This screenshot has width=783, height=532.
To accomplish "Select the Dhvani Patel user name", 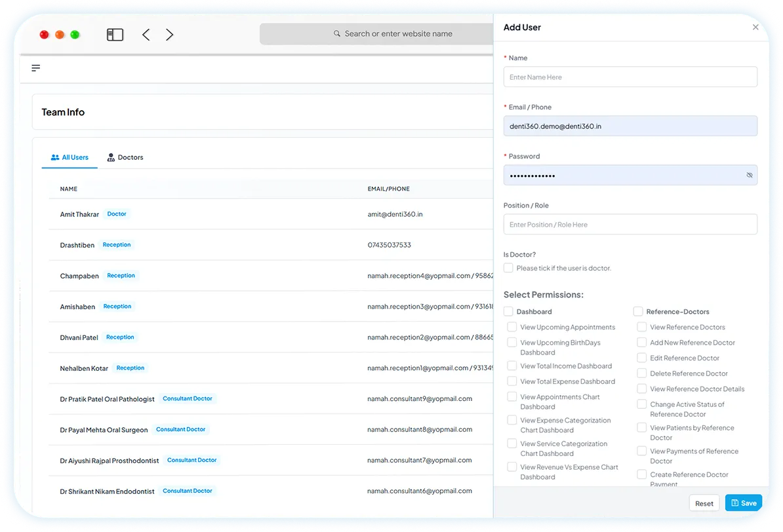I will pyautogui.click(x=79, y=338).
